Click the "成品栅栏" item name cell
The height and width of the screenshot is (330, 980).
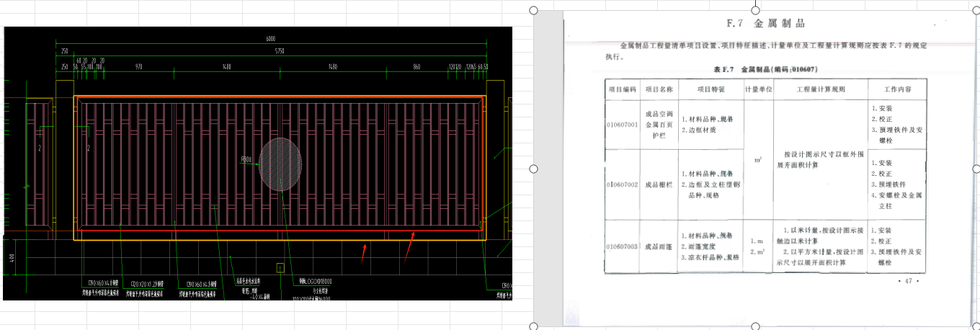(659, 185)
